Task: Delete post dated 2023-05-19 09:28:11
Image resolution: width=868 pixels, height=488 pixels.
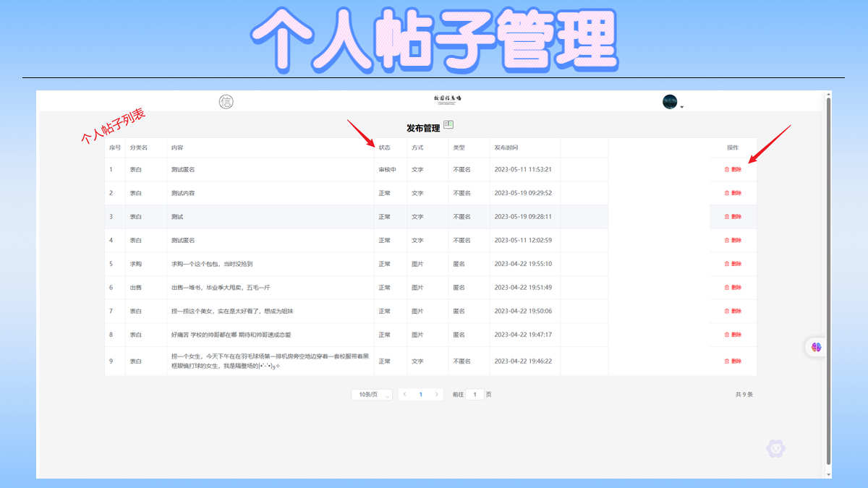Action: pos(733,217)
